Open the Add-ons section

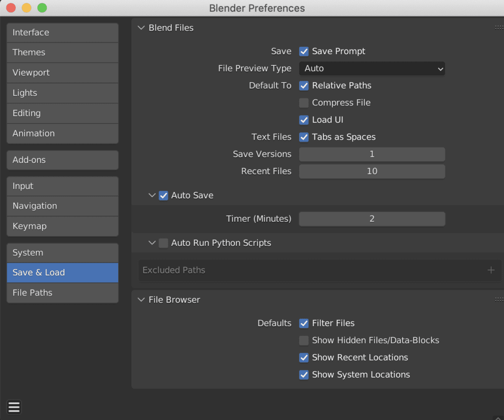pos(63,160)
